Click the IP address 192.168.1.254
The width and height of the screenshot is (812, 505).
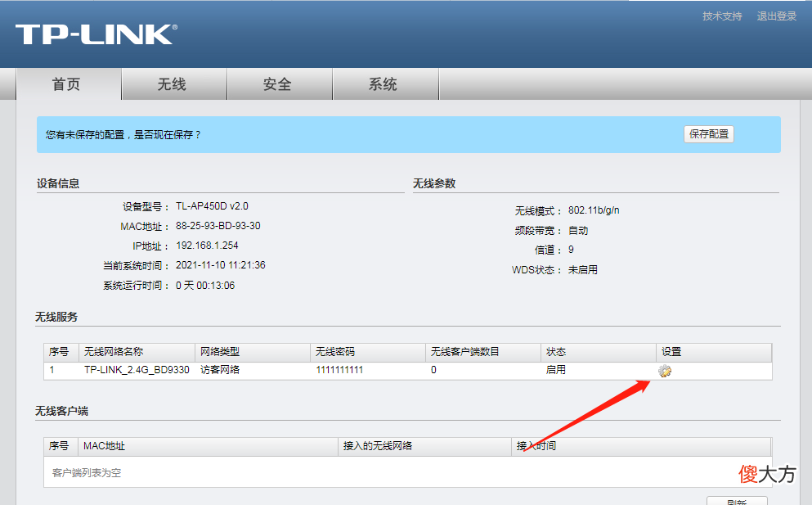[207, 246]
